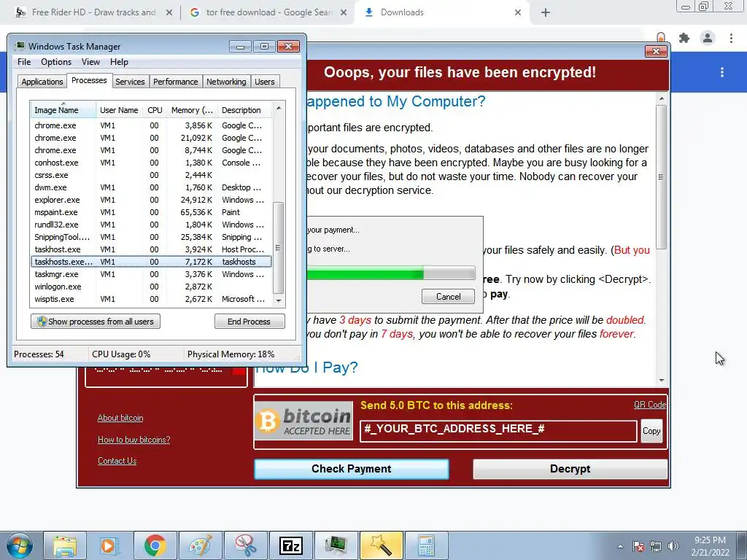This screenshot has width=747, height=560.
Task: Show hidden tray icons arrow
Action: [x=620, y=546]
